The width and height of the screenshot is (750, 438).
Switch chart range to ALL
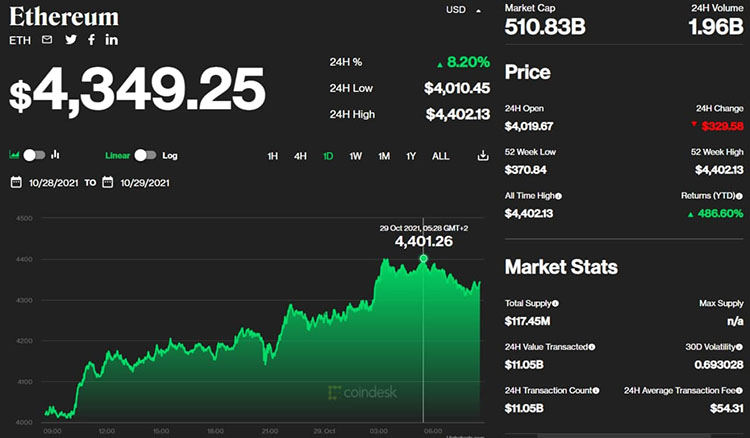click(440, 156)
